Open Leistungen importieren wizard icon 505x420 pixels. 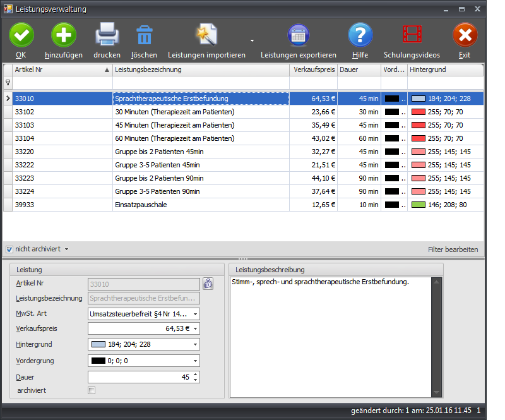click(x=206, y=35)
